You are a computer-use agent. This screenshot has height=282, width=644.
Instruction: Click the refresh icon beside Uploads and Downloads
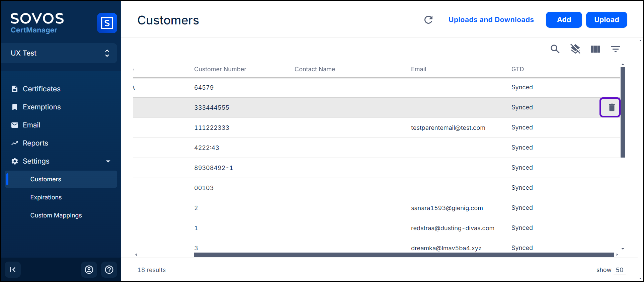click(x=428, y=20)
